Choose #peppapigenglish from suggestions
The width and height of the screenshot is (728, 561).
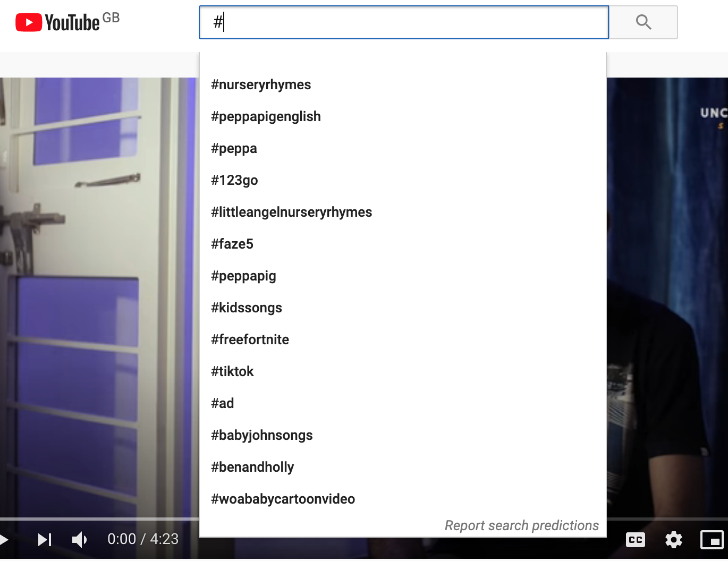tap(403, 116)
